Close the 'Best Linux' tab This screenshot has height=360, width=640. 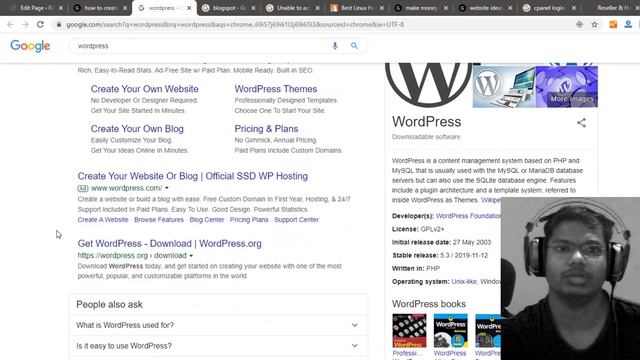pyautogui.click(x=381, y=8)
